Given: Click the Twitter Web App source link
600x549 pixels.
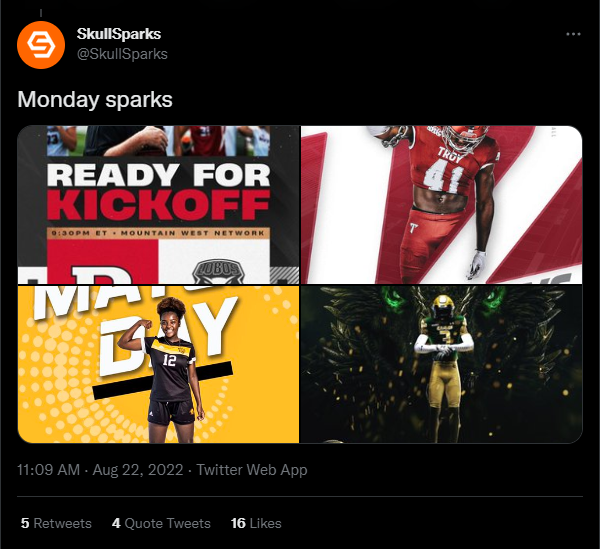Looking at the screenshot, I should [252, 470].
